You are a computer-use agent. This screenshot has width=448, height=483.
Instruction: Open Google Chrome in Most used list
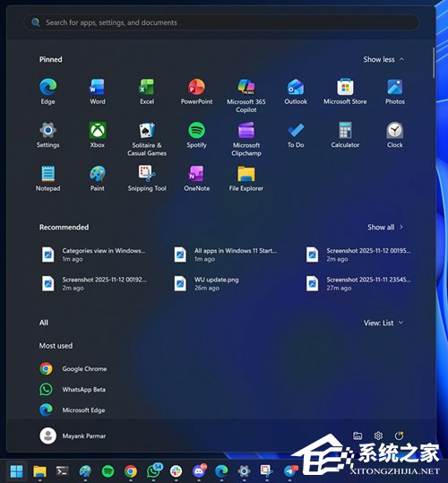pyautogui.click(x=73, y=368)
